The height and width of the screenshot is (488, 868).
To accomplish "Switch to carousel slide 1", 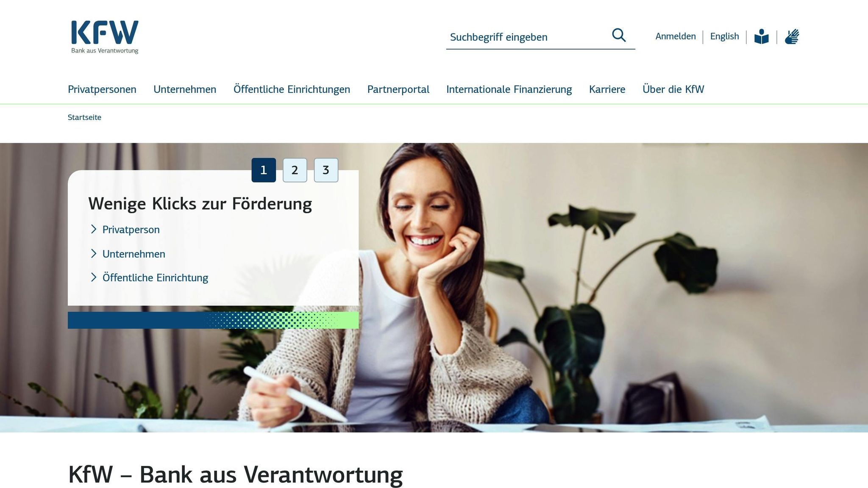I will tap(264, 170).
